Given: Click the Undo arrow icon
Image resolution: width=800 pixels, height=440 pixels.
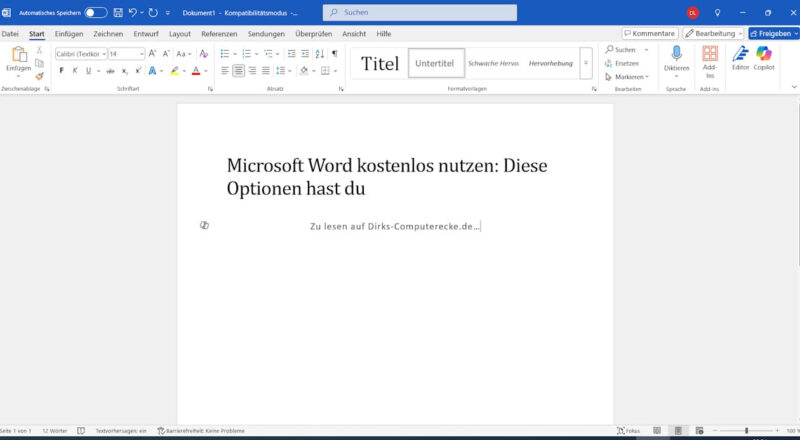Looking at the screenshot, I should tap(133, 13).
